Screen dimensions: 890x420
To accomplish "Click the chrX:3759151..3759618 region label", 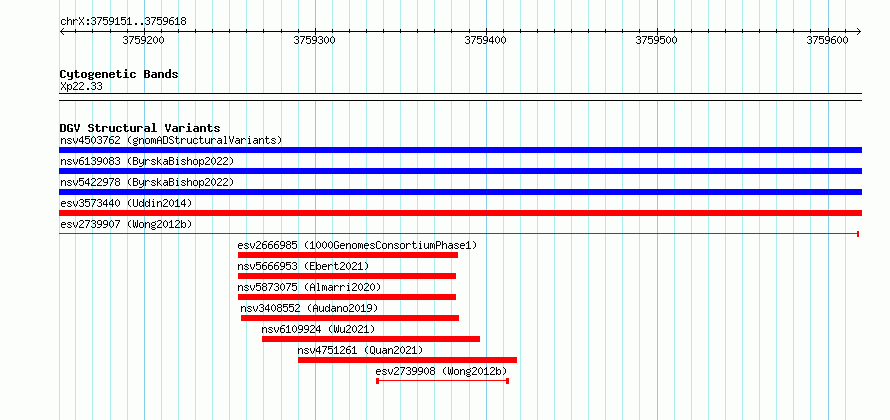I will coord(123,22).
